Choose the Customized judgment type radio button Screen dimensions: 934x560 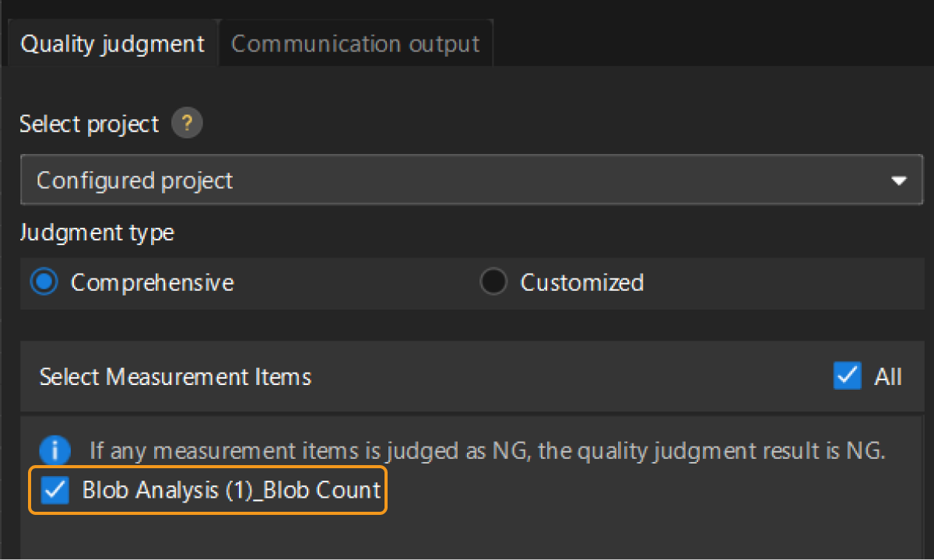(493, 282)
